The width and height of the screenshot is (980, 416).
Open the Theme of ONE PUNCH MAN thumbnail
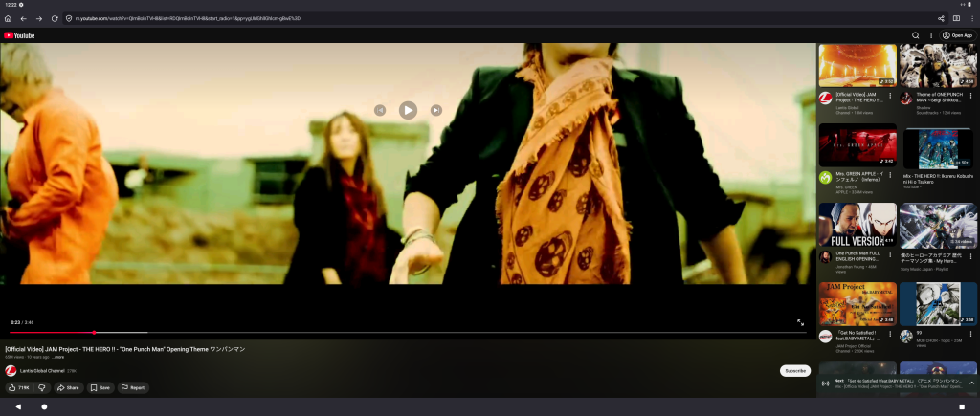pyautogui.click(x=937, y=66)
